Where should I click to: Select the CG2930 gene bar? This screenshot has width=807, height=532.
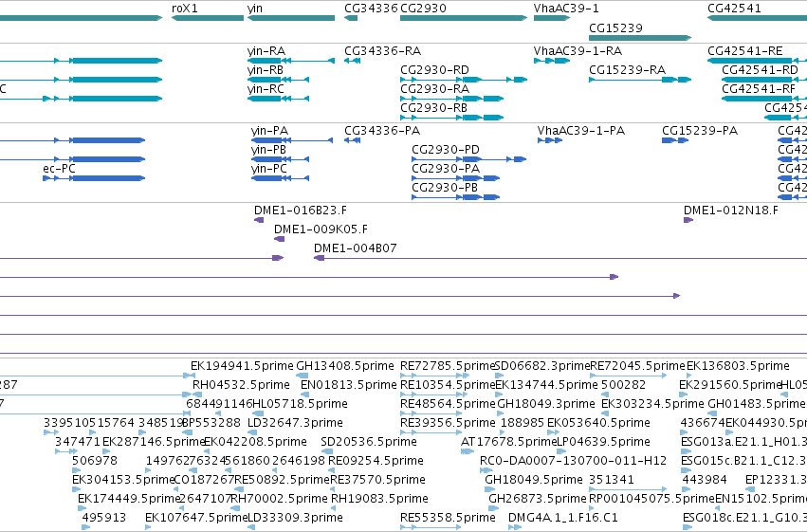464,18
